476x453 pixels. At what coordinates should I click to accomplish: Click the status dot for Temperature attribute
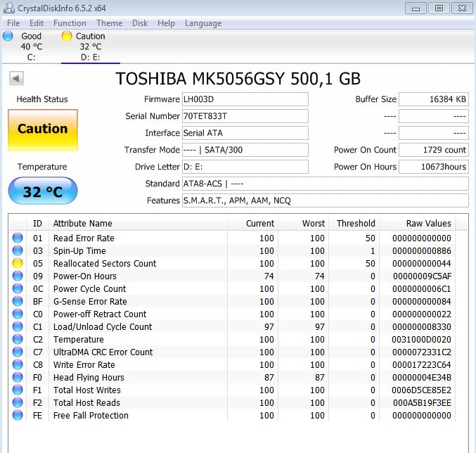(18, 339)
